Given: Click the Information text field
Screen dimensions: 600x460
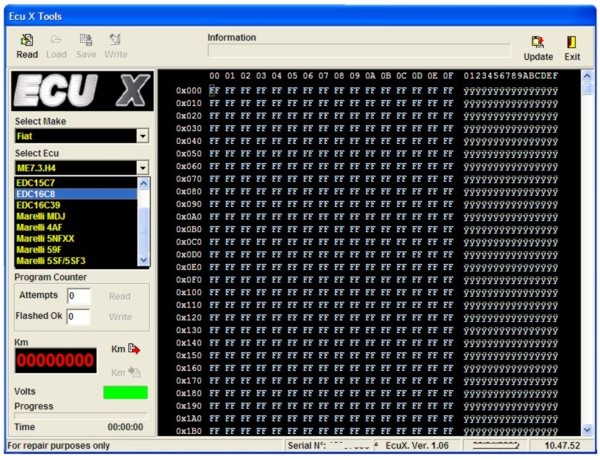Looking at the screenshot, I should tap(359, 51).
